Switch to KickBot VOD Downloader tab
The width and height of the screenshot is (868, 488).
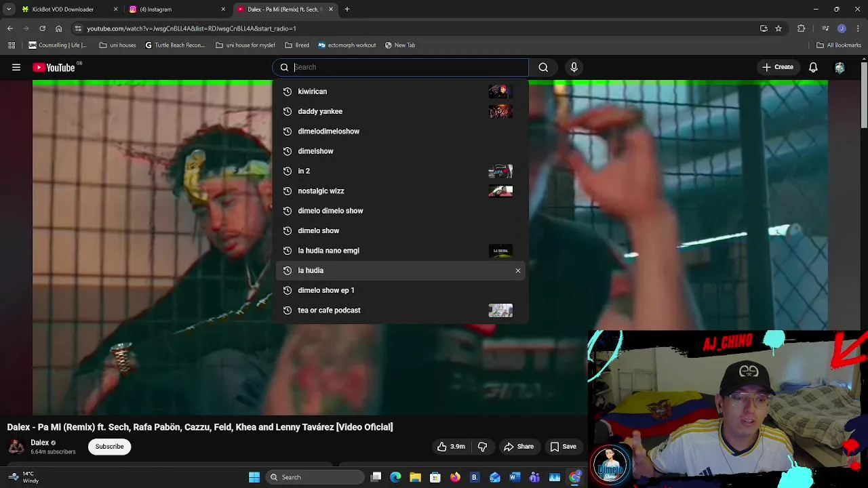[68, 9]
